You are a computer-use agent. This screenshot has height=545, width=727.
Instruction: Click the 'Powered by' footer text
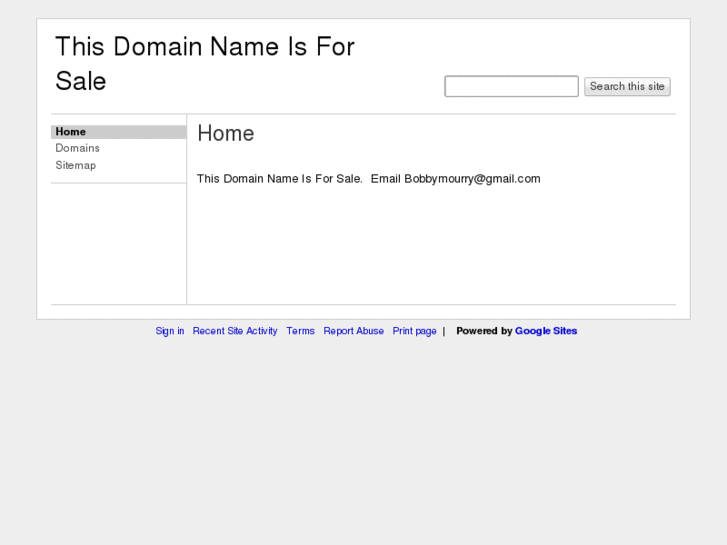[484, 331]
